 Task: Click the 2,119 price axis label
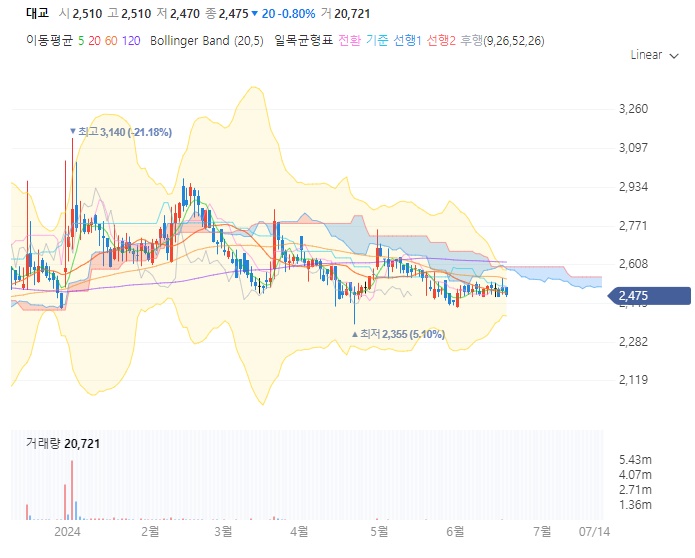point(633,380)
